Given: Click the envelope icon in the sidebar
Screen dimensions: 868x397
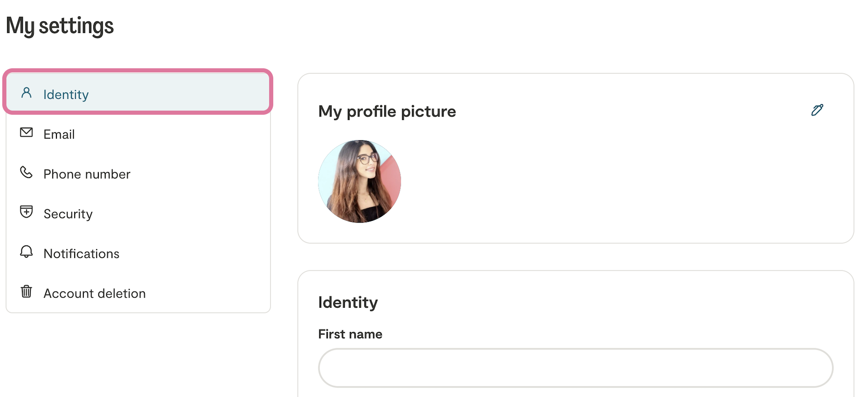Looking at the screenshot, I should point(26,132).
